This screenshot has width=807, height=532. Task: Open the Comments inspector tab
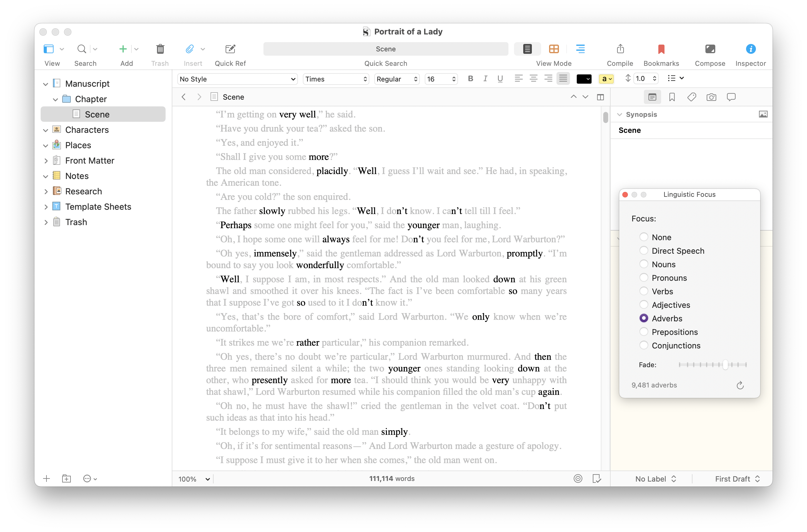click(731, 97)
